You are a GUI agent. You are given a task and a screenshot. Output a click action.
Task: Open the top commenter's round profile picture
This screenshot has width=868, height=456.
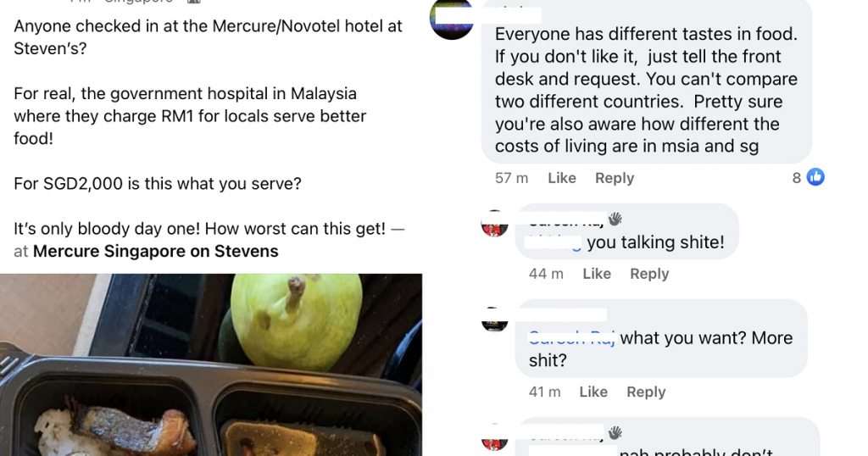(x=452, y=19)
